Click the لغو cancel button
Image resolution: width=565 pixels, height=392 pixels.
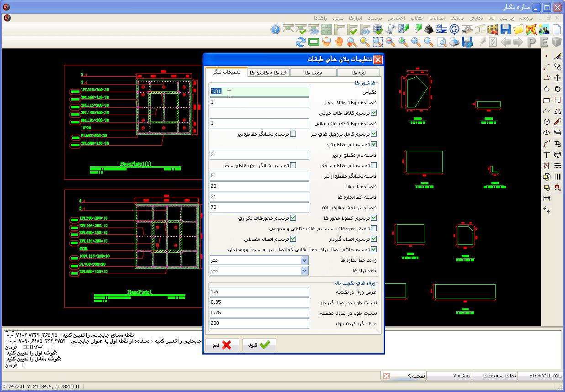click(222, 345)
